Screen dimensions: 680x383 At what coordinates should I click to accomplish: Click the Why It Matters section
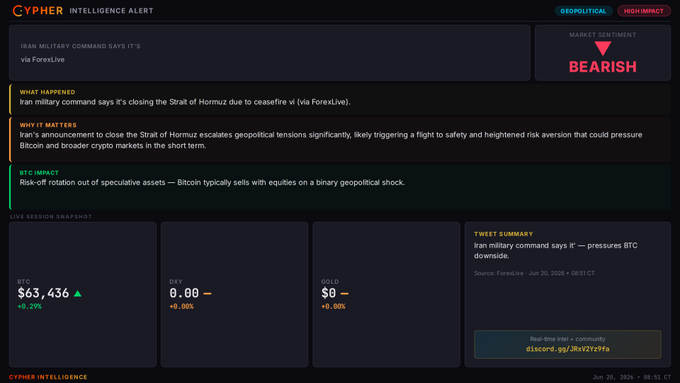click(x=340, y=139)
